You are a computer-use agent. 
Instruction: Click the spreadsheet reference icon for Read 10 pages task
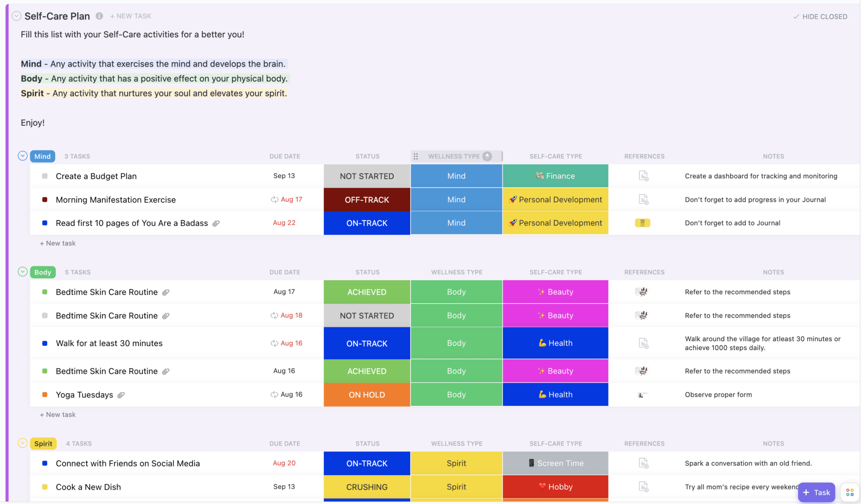pyautogui.click(x=643, y=222)
